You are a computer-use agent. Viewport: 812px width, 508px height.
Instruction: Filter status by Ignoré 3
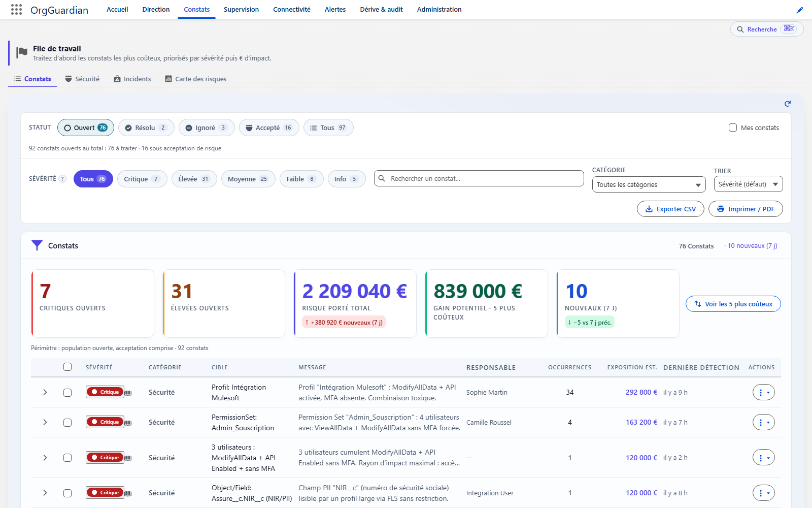click(x=207, y=128)
